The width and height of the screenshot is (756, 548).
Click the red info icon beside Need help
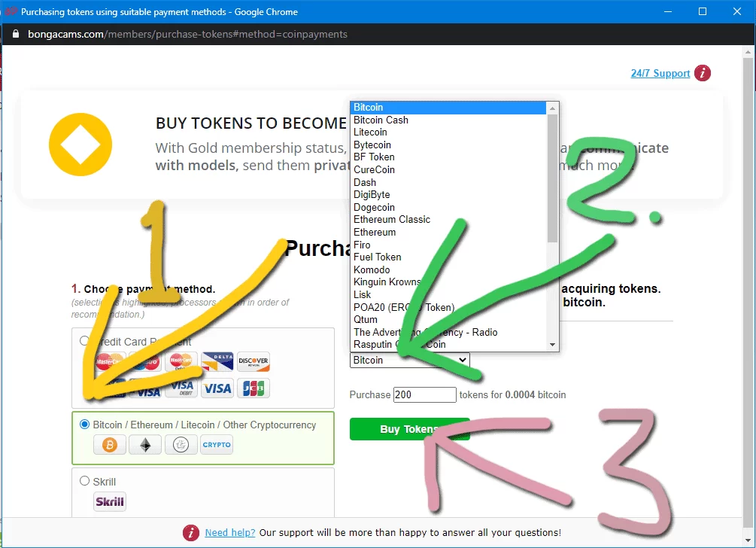(x=191, y=532)
